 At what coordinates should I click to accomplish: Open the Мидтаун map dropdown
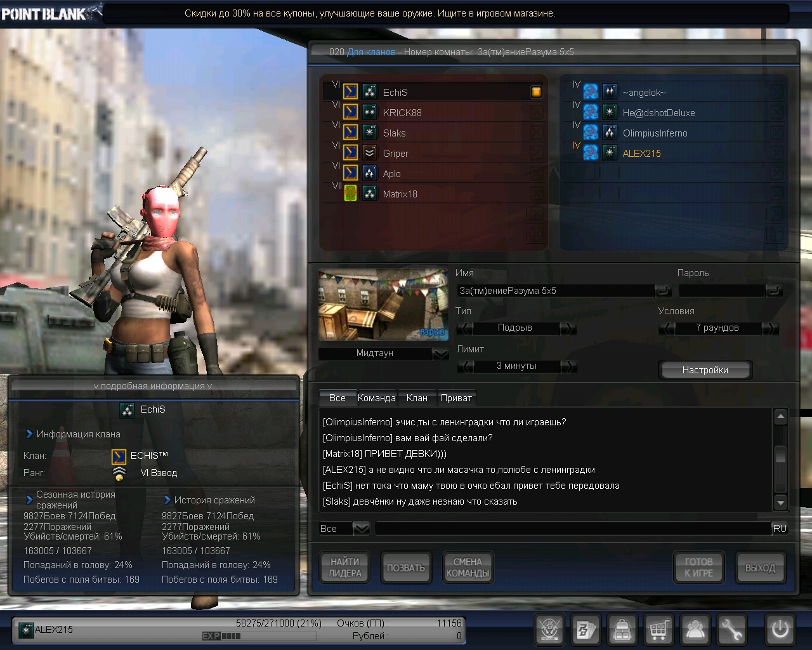point(440,354)
